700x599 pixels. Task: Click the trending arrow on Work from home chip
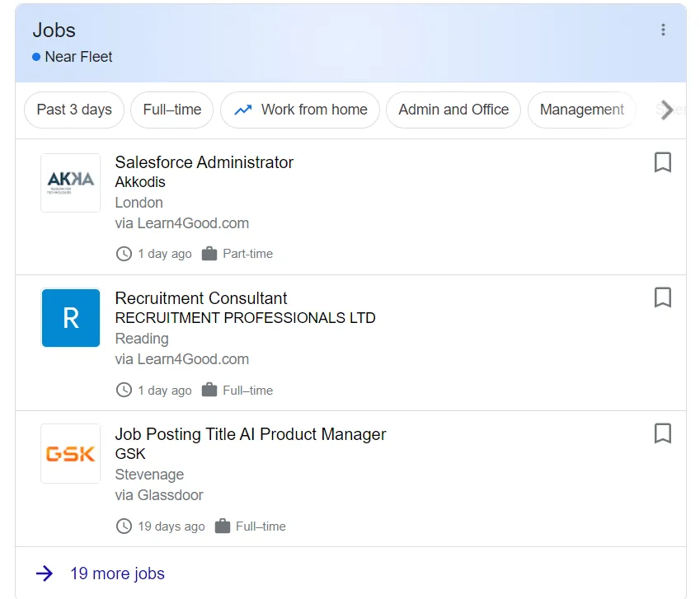pyautogui.click(x=245, y=109)
